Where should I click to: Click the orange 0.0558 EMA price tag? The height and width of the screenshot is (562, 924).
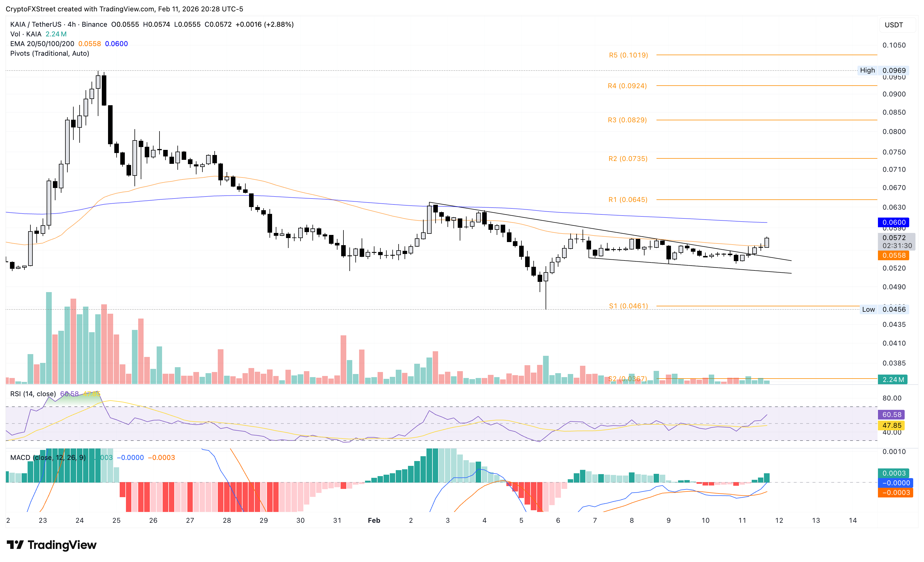(x=894, y=255)
